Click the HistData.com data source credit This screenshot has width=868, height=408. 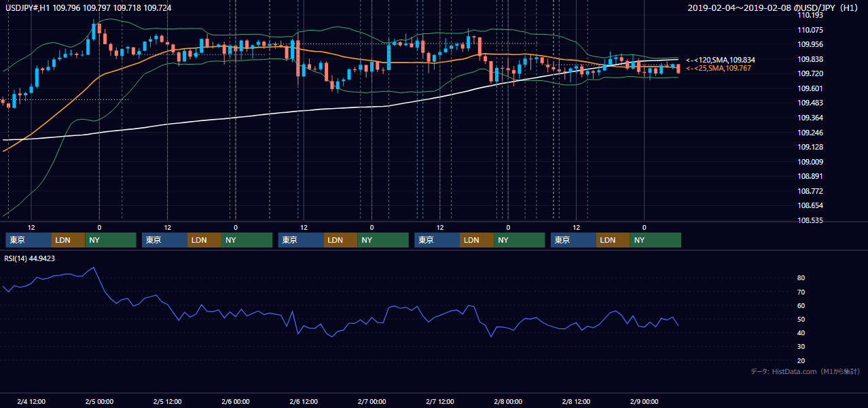coord(806,371)
